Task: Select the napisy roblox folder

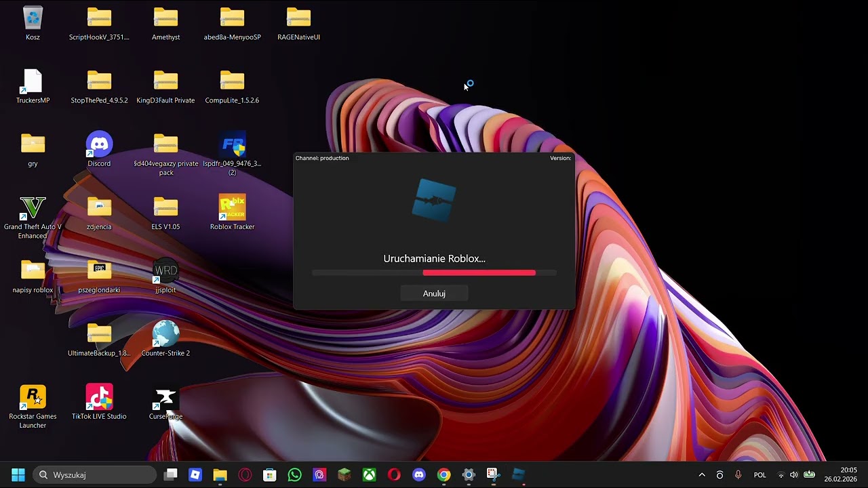Action: 33,277
